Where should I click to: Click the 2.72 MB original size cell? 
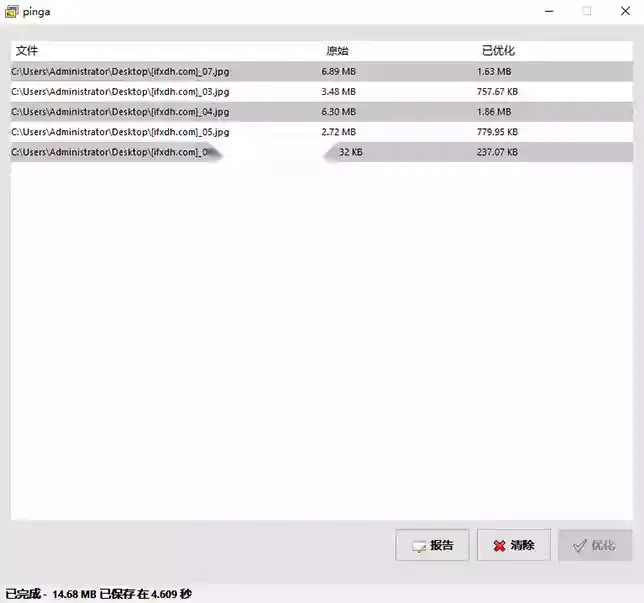(x=338, y=132)
